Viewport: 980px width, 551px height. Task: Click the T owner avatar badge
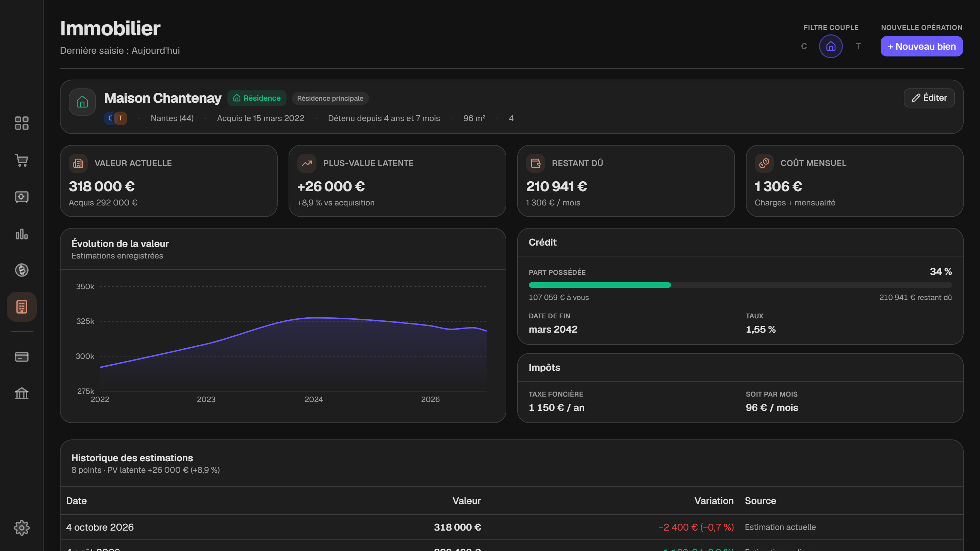coord(120,118)
